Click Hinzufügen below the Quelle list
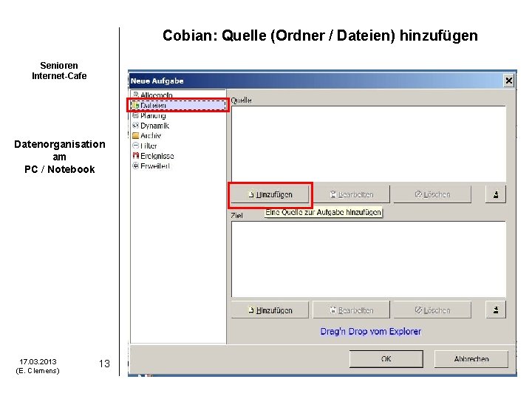 pyautogui.click(x=270, y=195)
